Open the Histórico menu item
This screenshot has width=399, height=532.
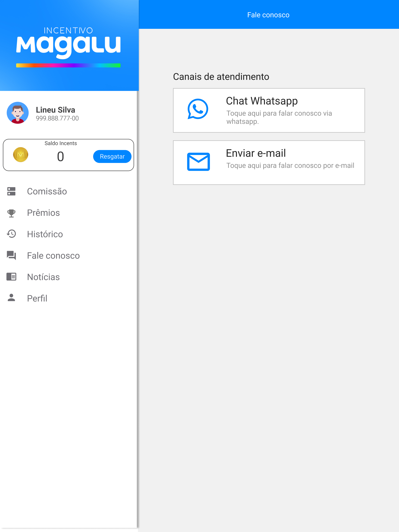[x=68, y=234]
